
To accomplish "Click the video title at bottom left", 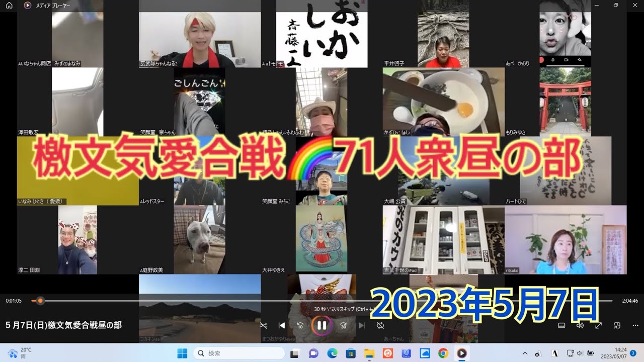I will pyautogui.click(x=63, y=325).
